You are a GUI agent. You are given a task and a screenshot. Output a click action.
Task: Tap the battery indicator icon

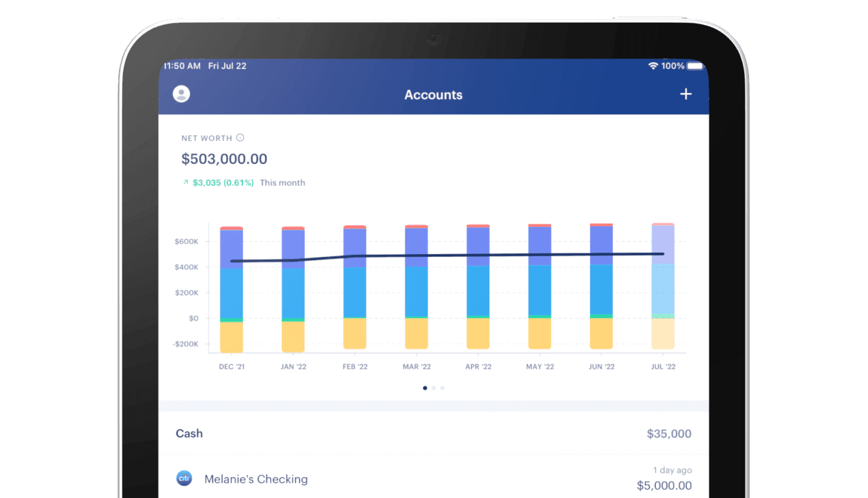(695, 66)
